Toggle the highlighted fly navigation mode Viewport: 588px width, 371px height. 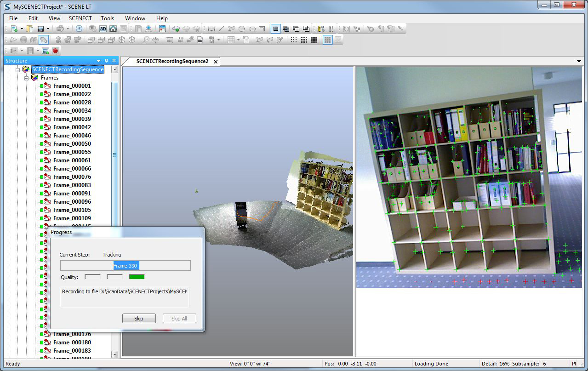pyautogui.click(x=43, y=40)
